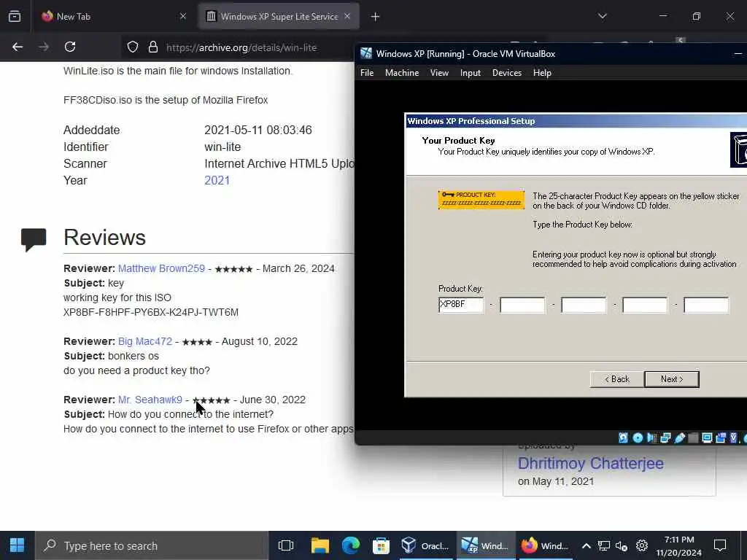The image size is (747, 560).
Task: Click the third product key field
Action: tap(584, 305)
